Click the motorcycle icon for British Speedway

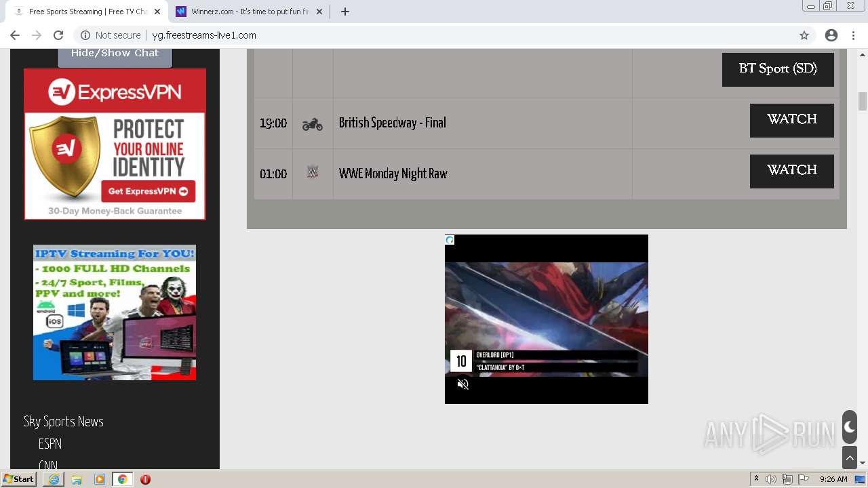313,124
